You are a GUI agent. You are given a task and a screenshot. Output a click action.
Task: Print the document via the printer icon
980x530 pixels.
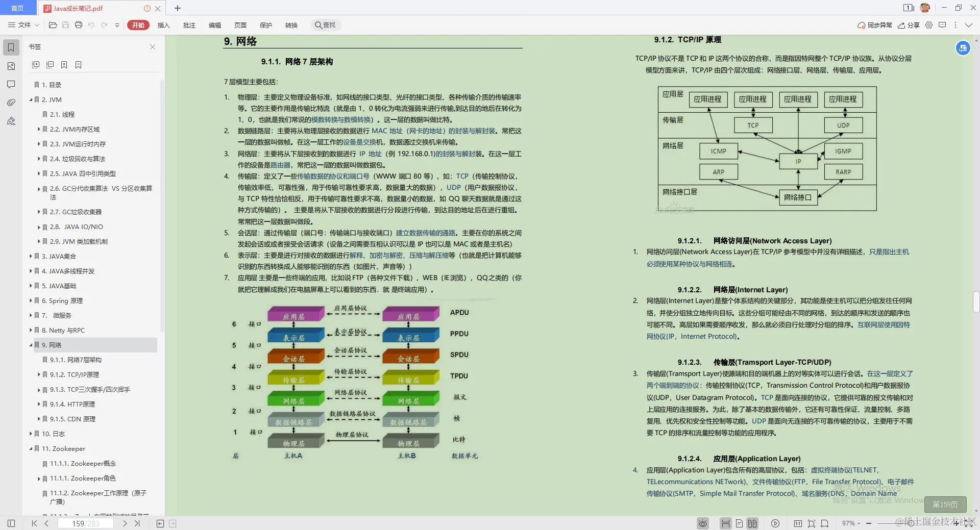(x=78, y=24)
